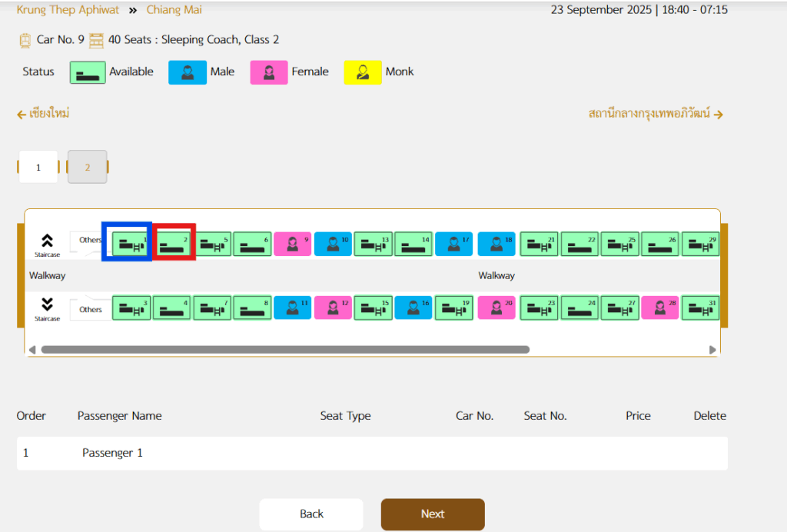Click the scrollbar right arrow
Image resolution: width=787 pixels, height=532 pixels.
tap(712, 349)
